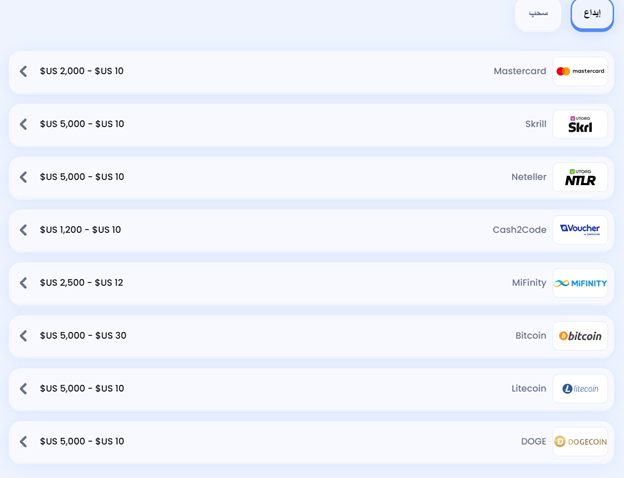Click the Litecoin logo icon
Screen dimensions: 624x478
[580, 389]
